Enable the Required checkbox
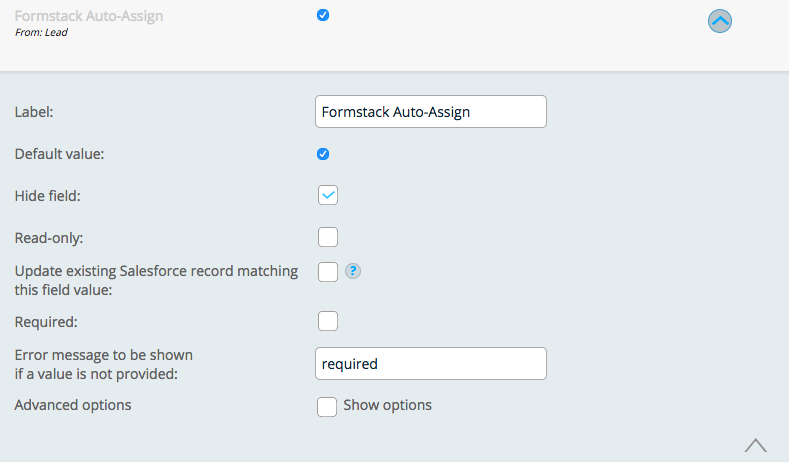 click(x=328, y=321)
